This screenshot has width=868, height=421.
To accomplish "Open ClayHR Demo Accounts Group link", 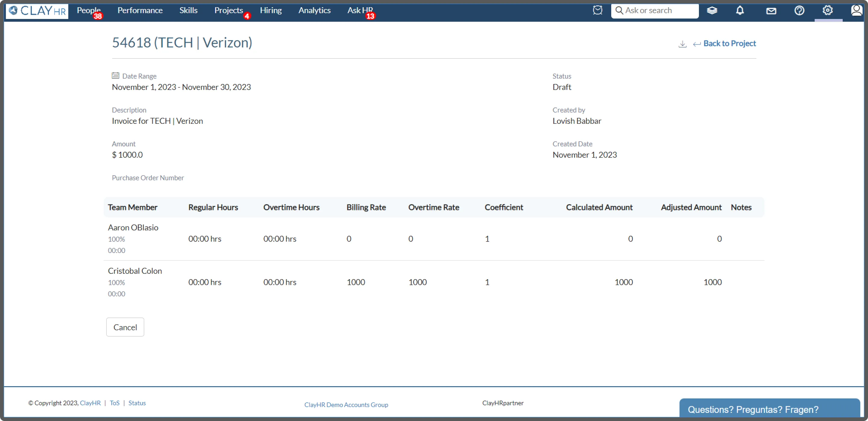I will coord(346,404).
